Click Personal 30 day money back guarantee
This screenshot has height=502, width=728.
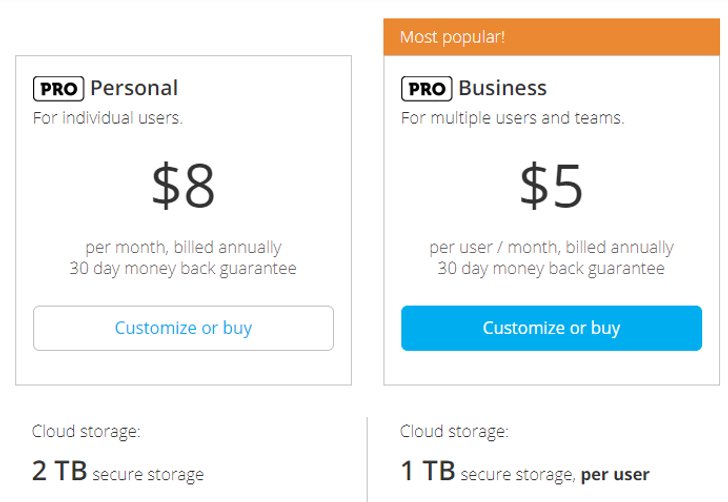(x=183, y=268)
